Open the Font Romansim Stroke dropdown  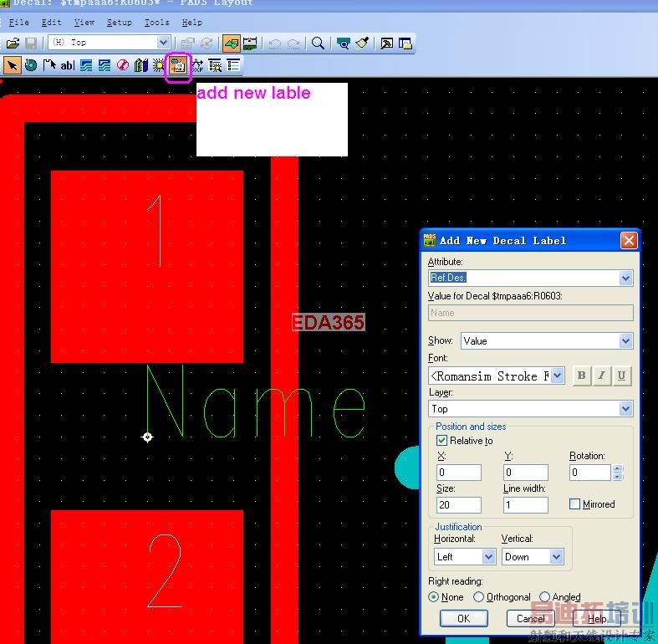pyautogui.click(x=557, y=376)
